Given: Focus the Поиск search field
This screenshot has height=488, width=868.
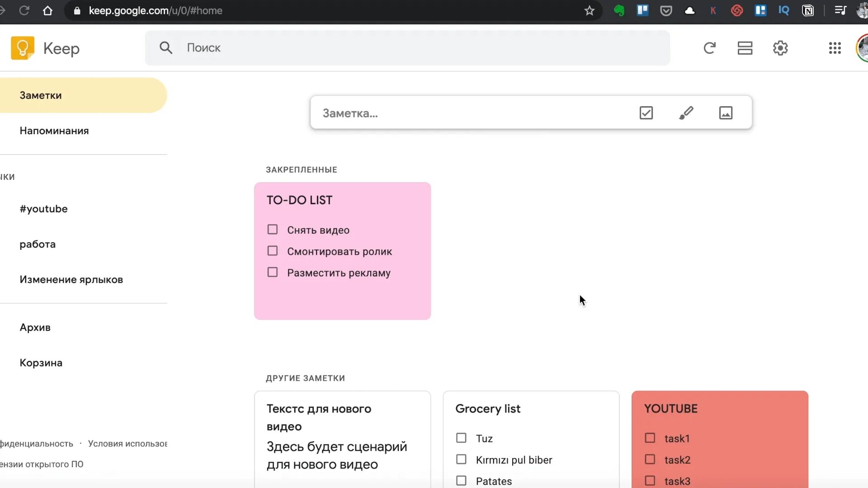Looking at the screenshot, I should click(x=407, y=48).
